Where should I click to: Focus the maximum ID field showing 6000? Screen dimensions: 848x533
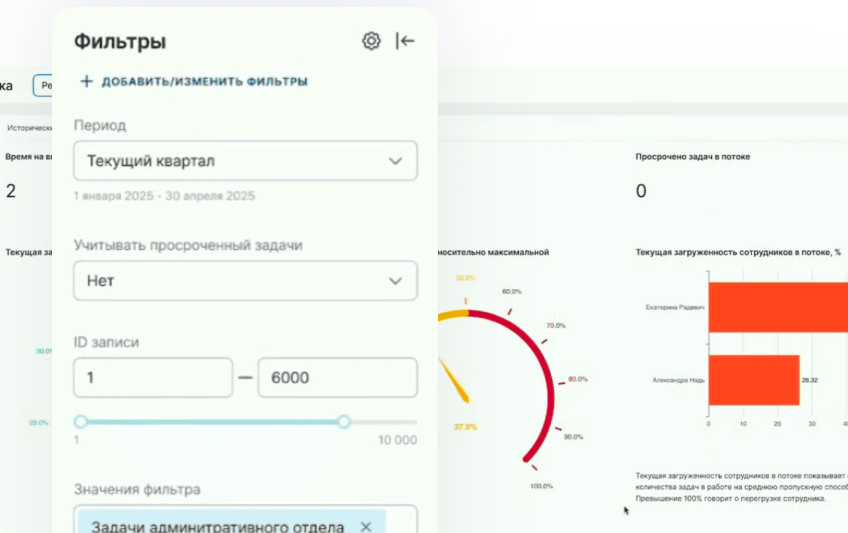(x=337, y=377)
